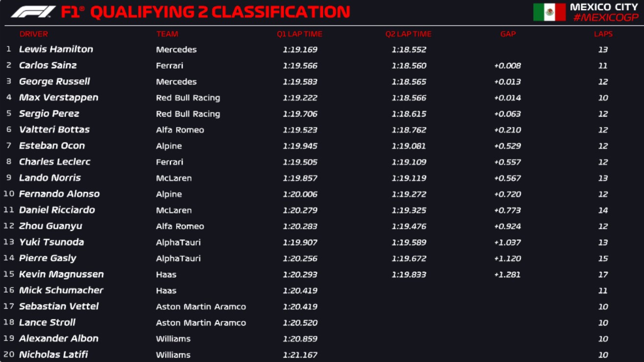Click Valtteri Bottas's Alfa Romeo team
This screenshot has height=362, width=644.
180,130
